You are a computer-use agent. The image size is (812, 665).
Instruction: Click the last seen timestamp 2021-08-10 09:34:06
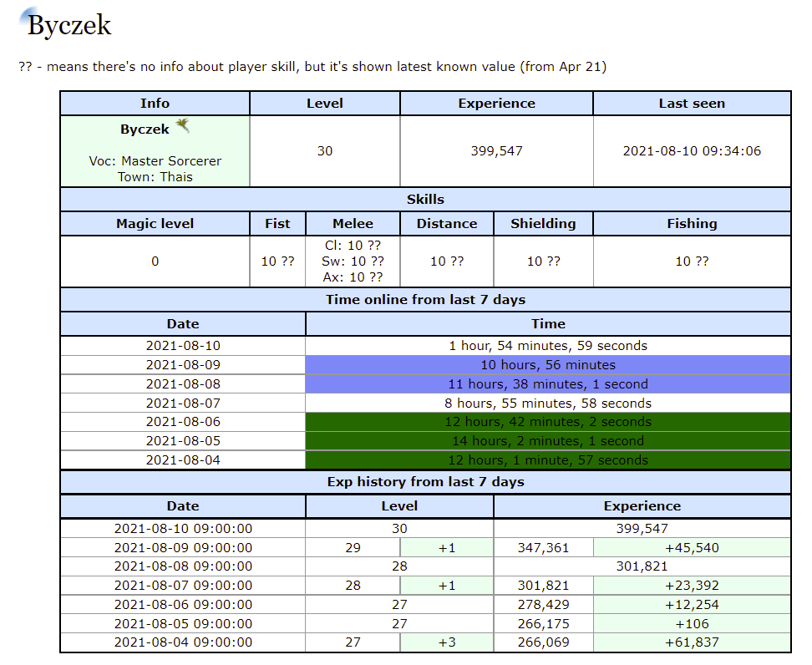[x=691, y=151]
